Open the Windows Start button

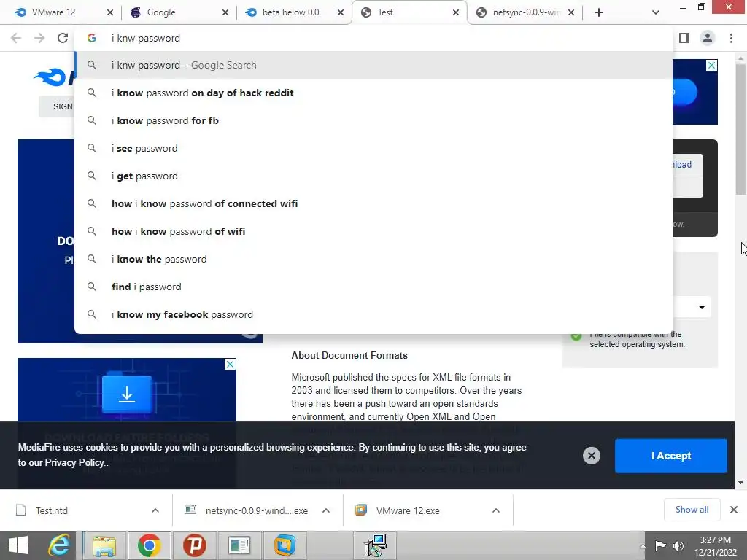point(18,545)
